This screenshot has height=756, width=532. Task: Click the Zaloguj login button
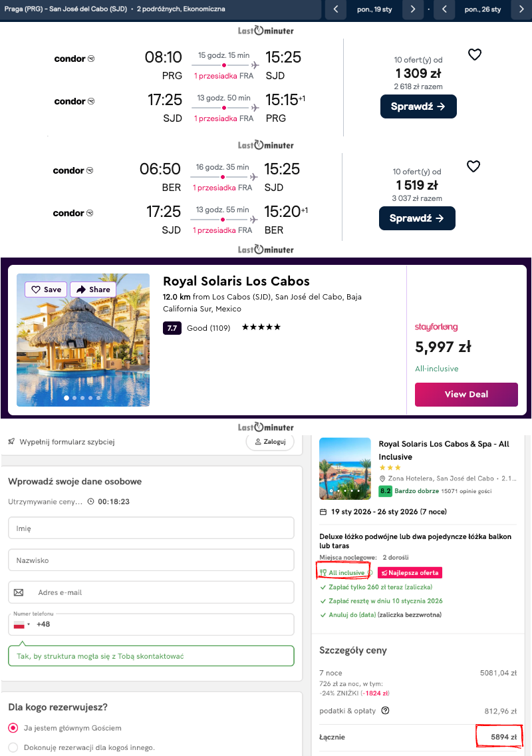pos(270,442)
